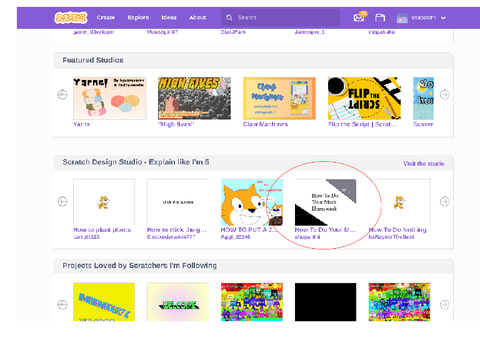This screenshot has height=360, width=480.
Task: Show previous Featured Studios with left arrow
Action: pos(62,95)
